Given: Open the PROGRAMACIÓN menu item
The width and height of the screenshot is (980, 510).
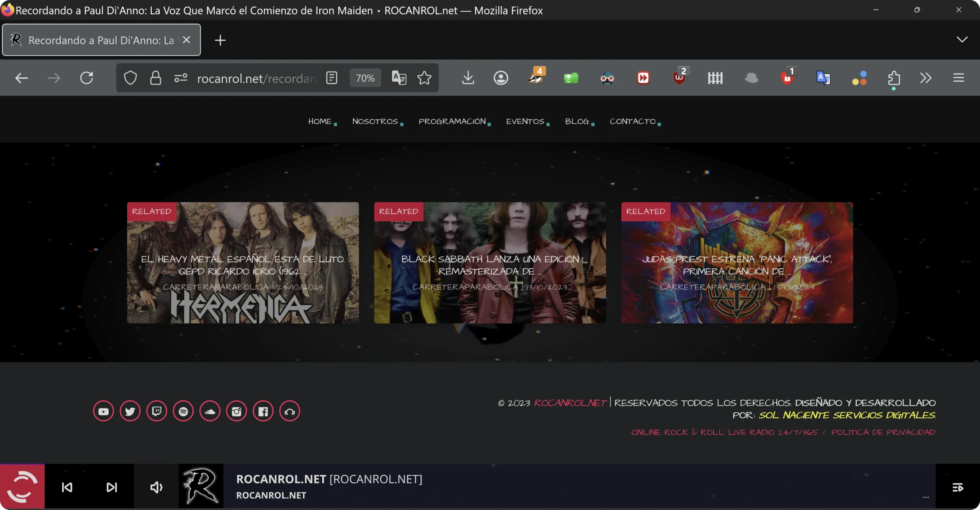Looking at the screenshot, I should (x=452, y=121).
